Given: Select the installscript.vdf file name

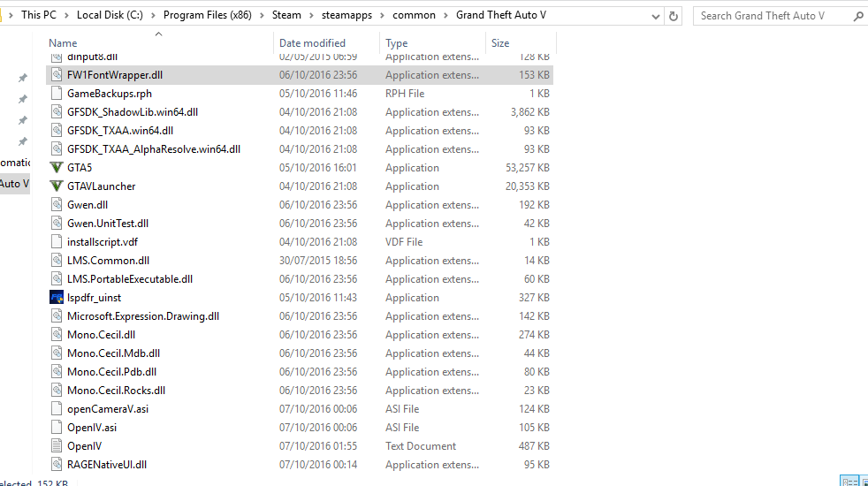Looking at the screenshot, I should 103,242.
